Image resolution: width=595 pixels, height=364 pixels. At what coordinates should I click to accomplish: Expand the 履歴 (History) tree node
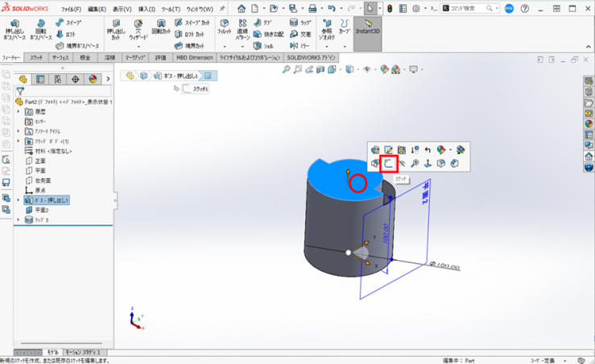(19, 112)
